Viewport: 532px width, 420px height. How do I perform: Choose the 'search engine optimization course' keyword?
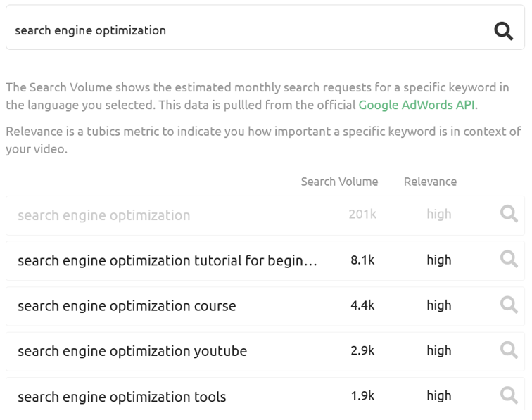tap(127, 306)
